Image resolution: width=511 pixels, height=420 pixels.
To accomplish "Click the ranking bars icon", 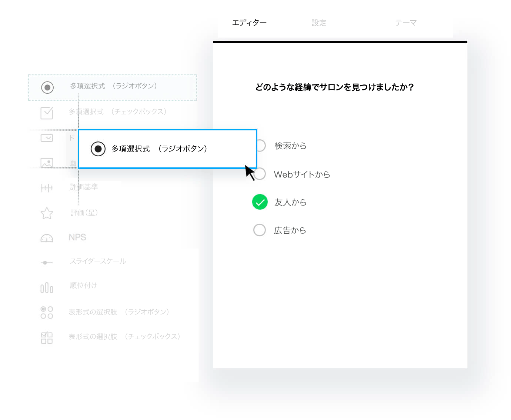I will click(47, 288).
